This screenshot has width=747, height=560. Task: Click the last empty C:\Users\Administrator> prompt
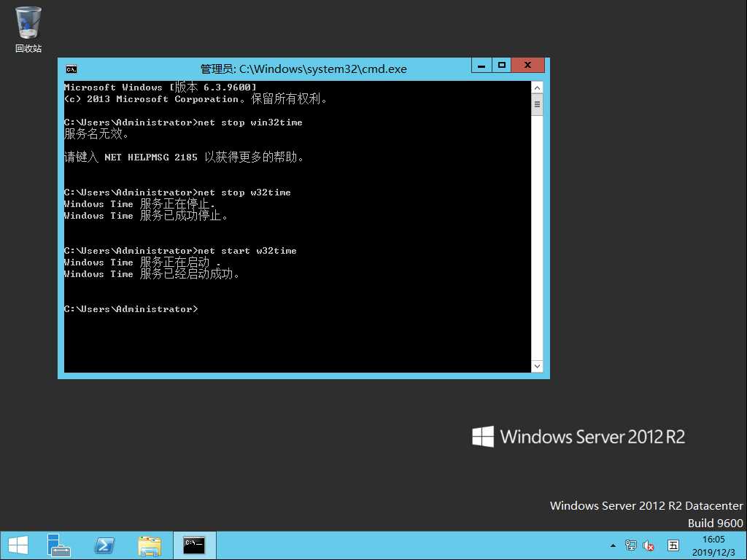131,309
